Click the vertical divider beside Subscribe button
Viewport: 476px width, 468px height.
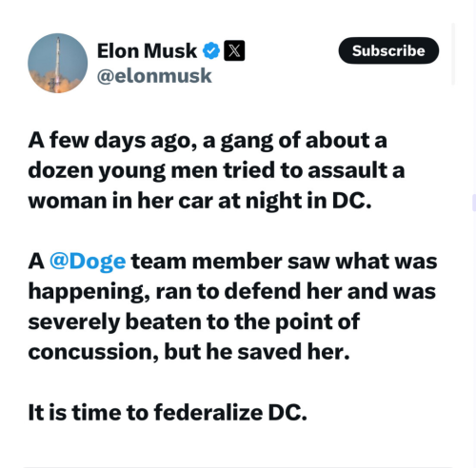(453, 54)
